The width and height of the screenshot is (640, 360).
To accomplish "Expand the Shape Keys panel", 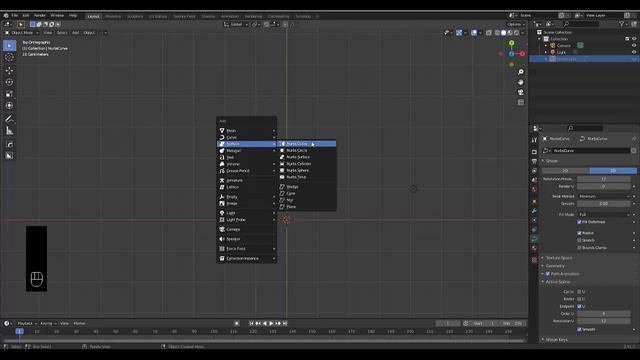I will [x=556, y=340].
